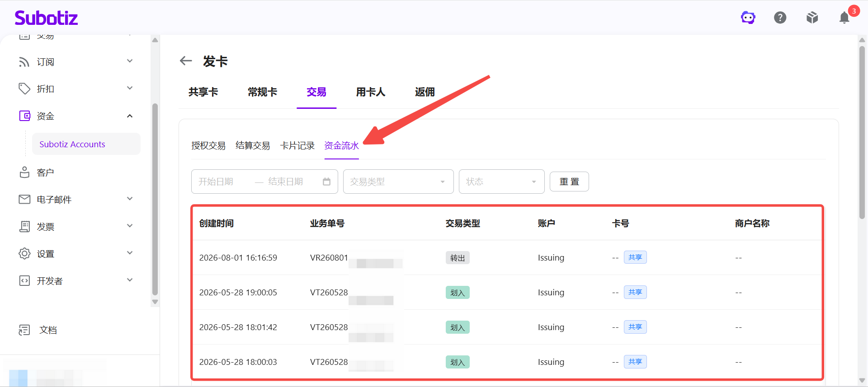Open the 交易类型 dropdown
This screenshot has height=387, width=868.
(x=398, y=182)
